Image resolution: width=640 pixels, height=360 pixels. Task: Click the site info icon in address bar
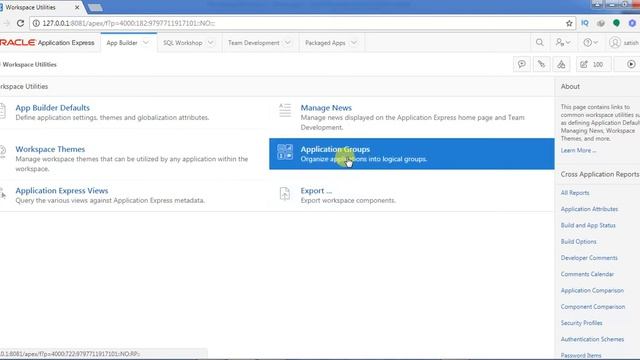click(36, 23)
